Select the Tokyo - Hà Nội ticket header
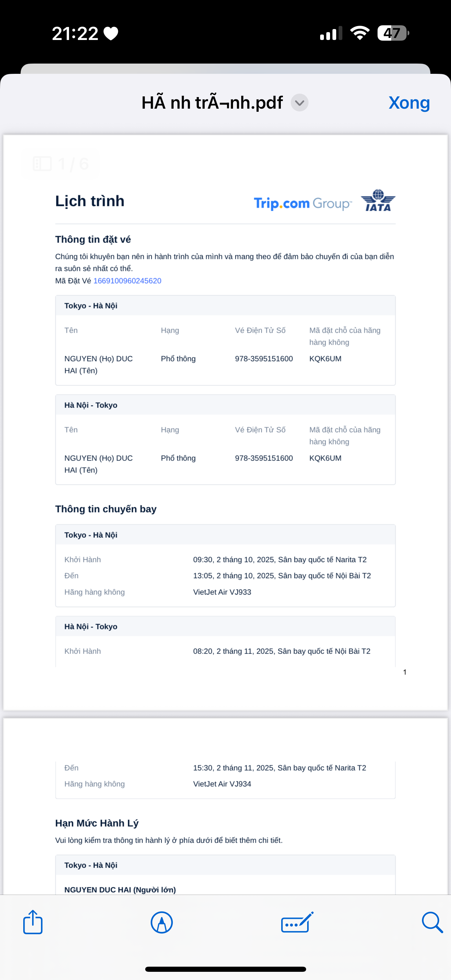 (91, 306)
